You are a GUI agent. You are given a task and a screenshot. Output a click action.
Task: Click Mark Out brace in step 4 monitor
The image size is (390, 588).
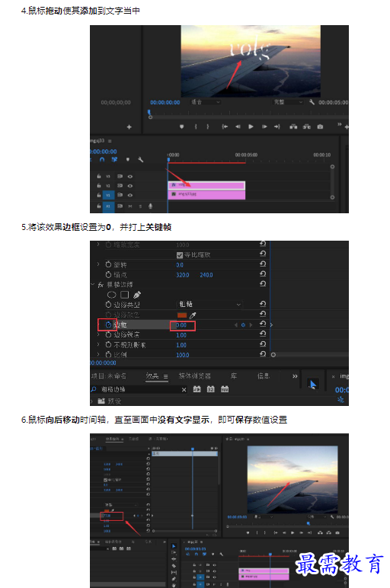point(207,126)
